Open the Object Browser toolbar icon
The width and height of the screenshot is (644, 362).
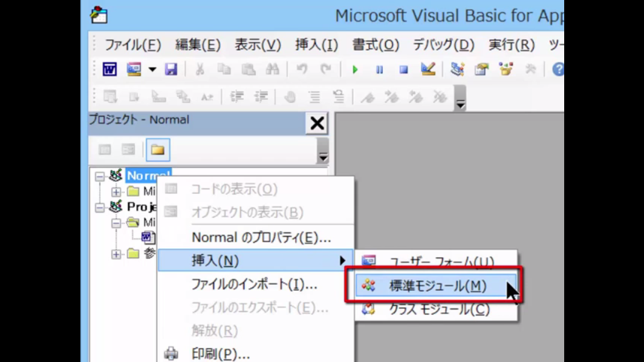(506, 69)
